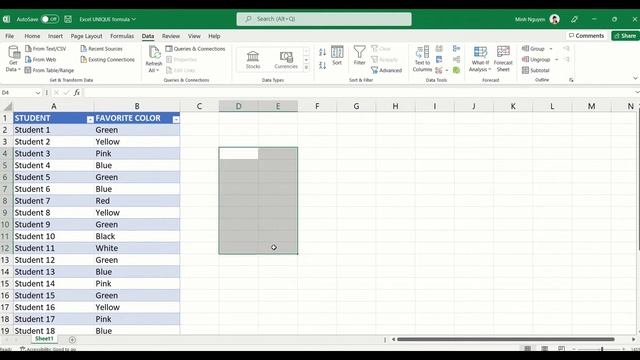
Task: Import data From Text/CSV
Action: pyautogui.click(x=45, y=49)
